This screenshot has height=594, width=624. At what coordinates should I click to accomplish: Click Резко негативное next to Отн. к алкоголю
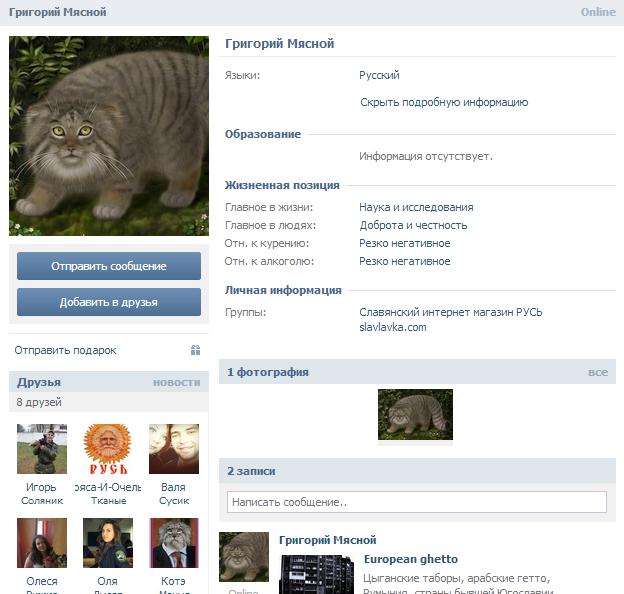click(x=405, y=261)
